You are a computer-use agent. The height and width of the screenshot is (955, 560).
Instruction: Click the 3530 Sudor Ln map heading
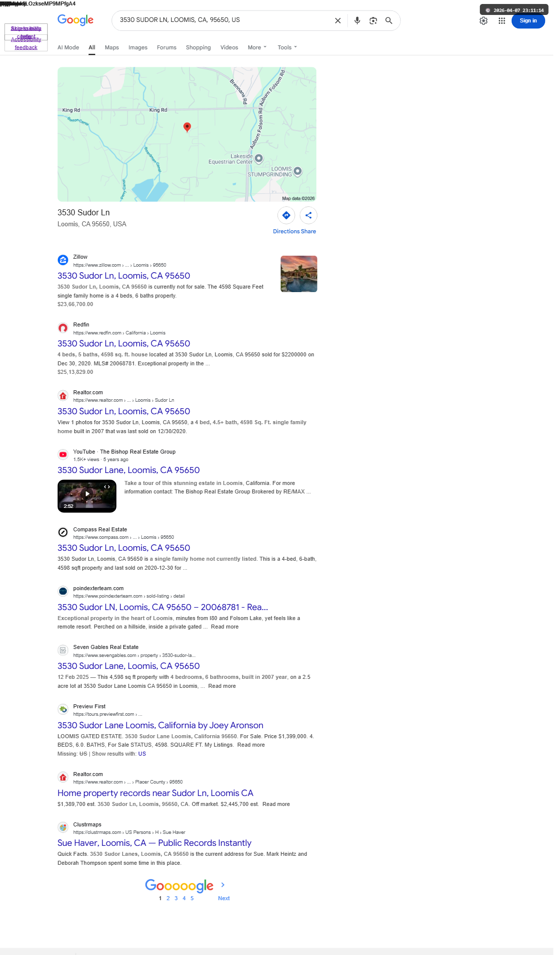click(84, 213)
